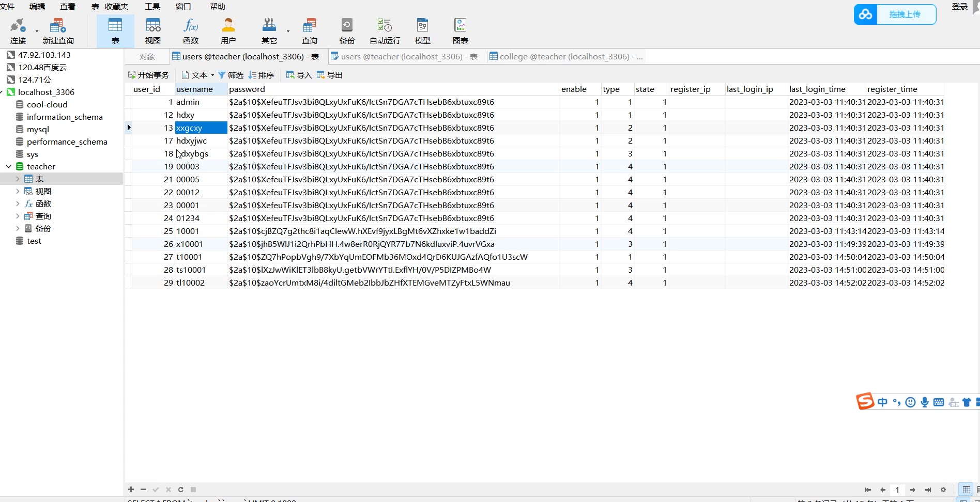This screenshot has height=502, width=980.
Task: Click the 用户 (User) toolbar icon
Action: 228,31
